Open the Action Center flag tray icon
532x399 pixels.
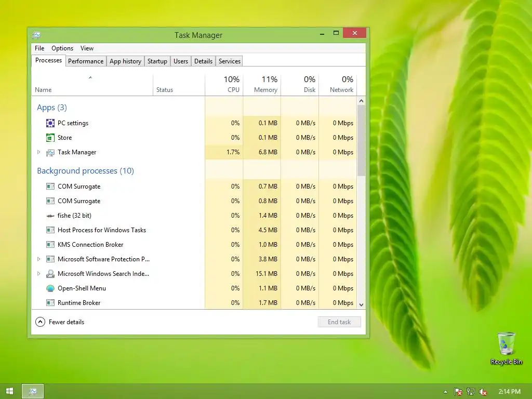[x=458, y=392]
